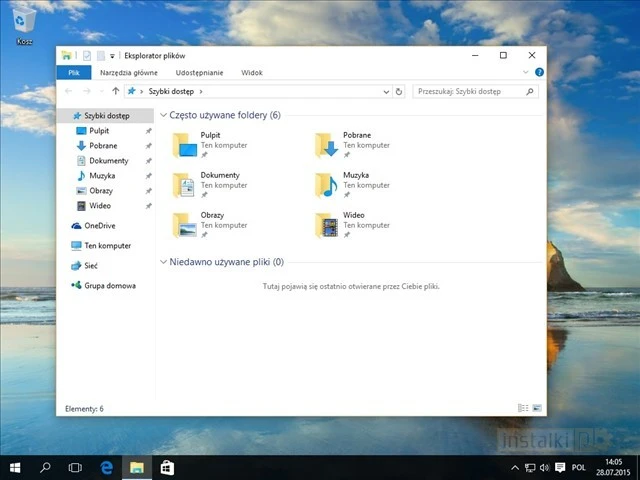This screenshot has height=480, width=640.
Task: Click the 'Przeszukaj: Szybki dostęp' search box
Action: click(x=470, y=91)
